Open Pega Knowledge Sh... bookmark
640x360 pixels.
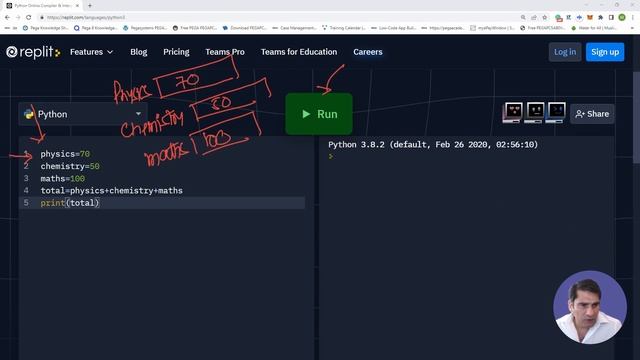coord(46,28)
